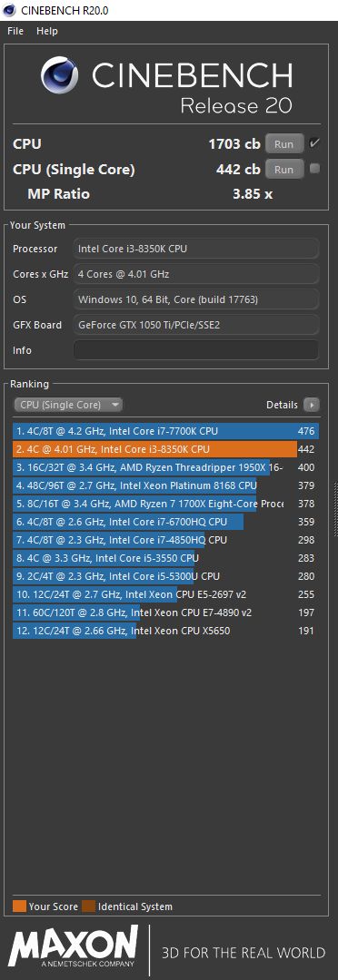
Task: Select ranking row Intel Core i7-4850HQ
Action: click(x=166, y=540)
